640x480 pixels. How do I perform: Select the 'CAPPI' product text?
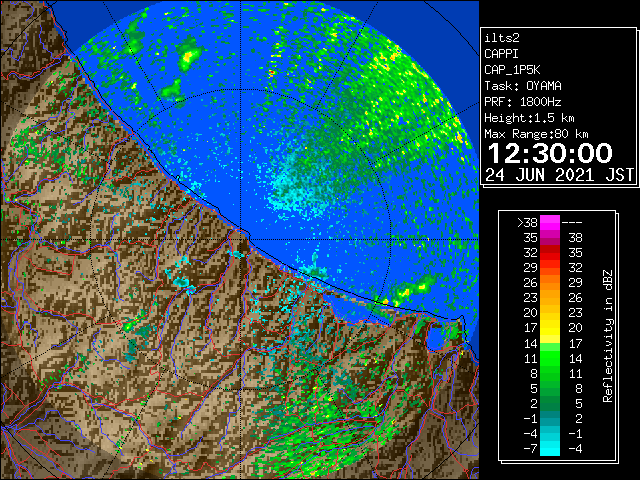coord(501,54)
